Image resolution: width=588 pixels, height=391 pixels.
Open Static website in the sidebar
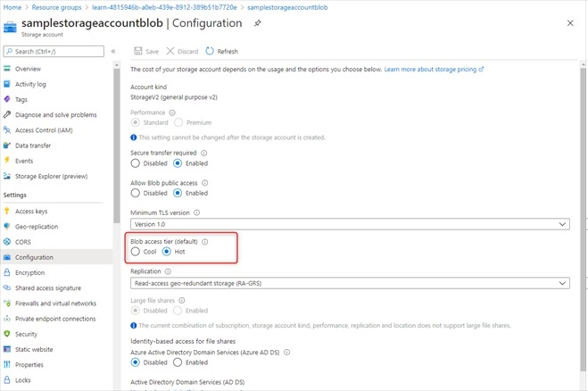pos(36,349)
